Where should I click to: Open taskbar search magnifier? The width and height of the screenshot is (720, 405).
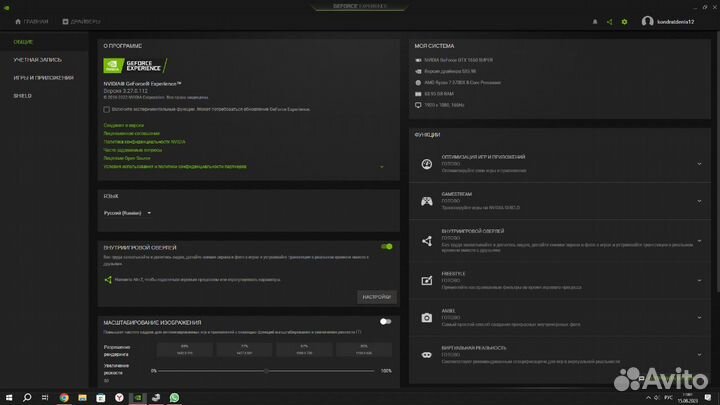(x=27, y=397)
